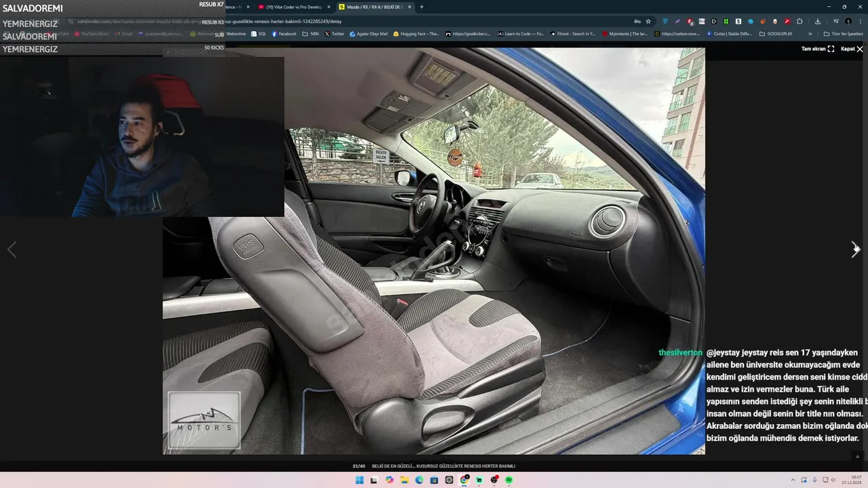Open the Civitai Stable Diffusion bookmark
This screenshot has width=868, height=488.
pos(729,34)
